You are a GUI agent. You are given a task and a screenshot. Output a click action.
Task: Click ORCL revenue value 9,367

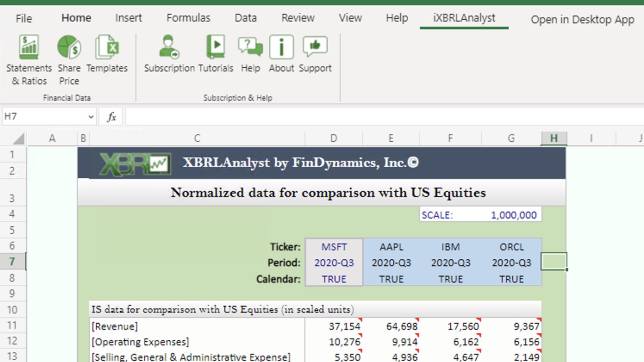[512, 326]
